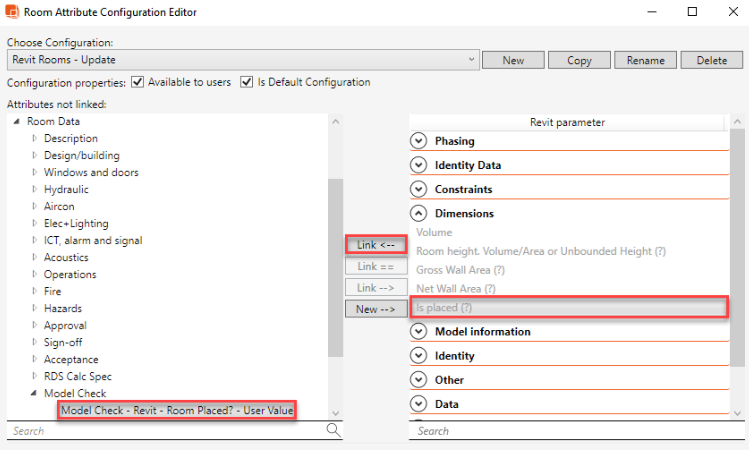749x450 pixels.
Task: Uncheck Available to users checkbox
Action: tap(138, 82)
